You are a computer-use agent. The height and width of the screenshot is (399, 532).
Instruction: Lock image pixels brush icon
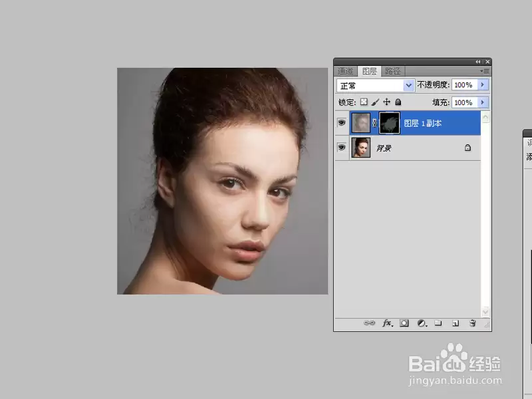point(375,102)
